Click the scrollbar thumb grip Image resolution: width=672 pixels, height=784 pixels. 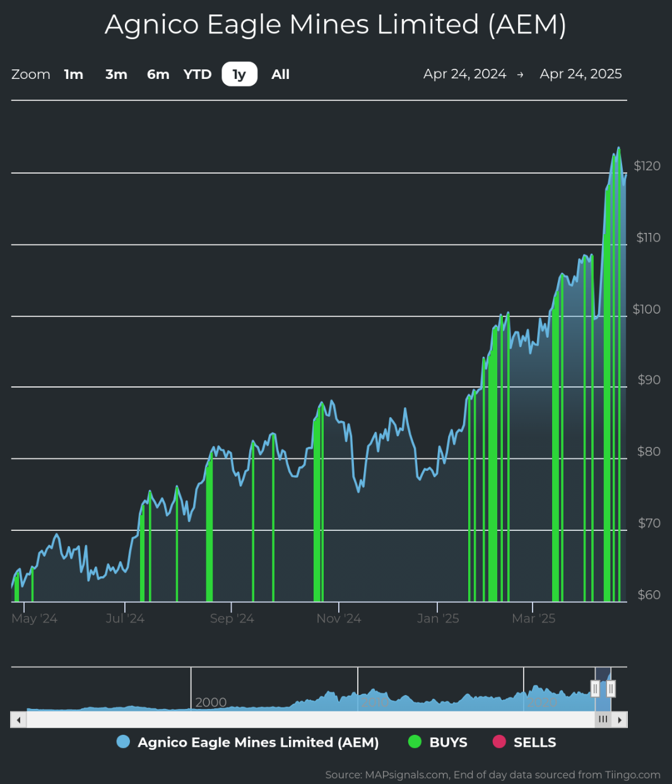click(603, 720)
